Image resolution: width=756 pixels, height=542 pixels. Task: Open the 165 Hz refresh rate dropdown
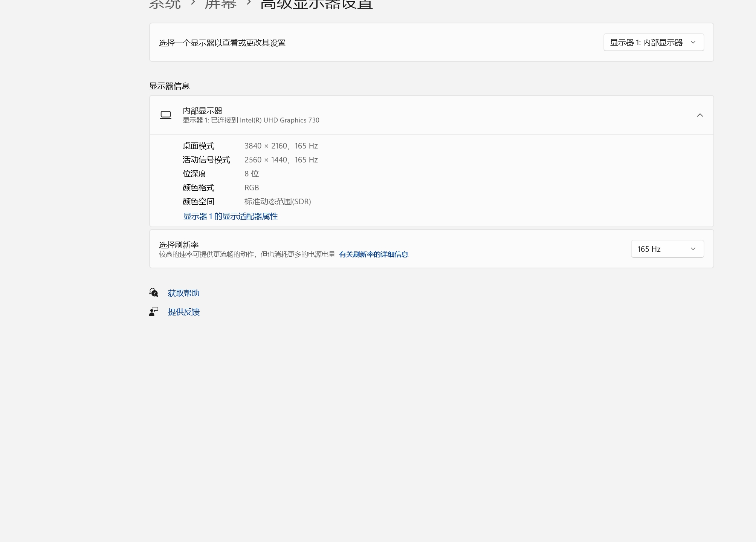click(667, 249)
